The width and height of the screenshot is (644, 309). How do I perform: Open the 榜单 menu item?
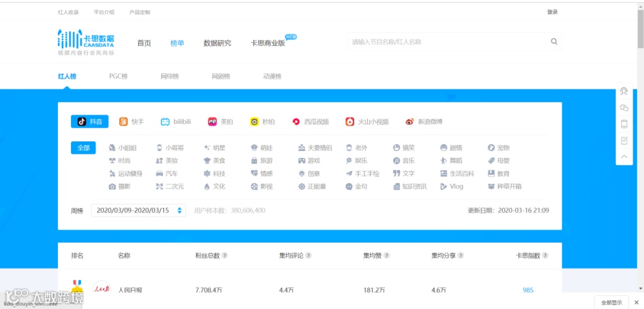pyautogui.click(x=178, y=43)
